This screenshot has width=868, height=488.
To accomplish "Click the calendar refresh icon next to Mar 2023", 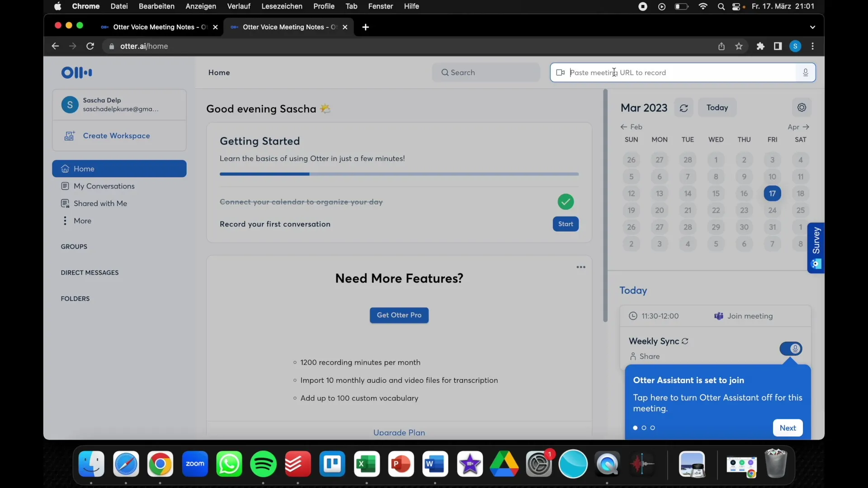I will click(684, 108).
